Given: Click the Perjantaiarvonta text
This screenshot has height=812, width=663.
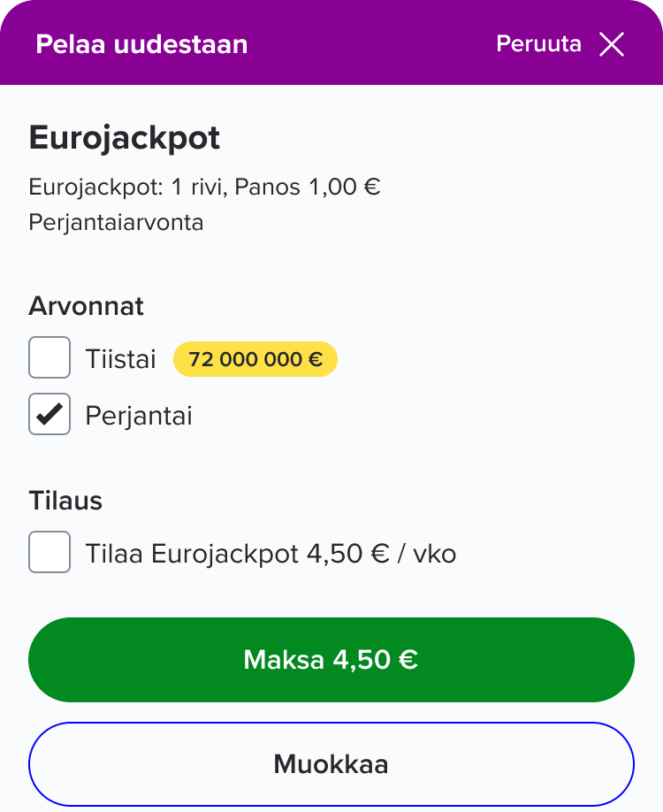Looking at the screenshot, I should [x=116, y=222].
